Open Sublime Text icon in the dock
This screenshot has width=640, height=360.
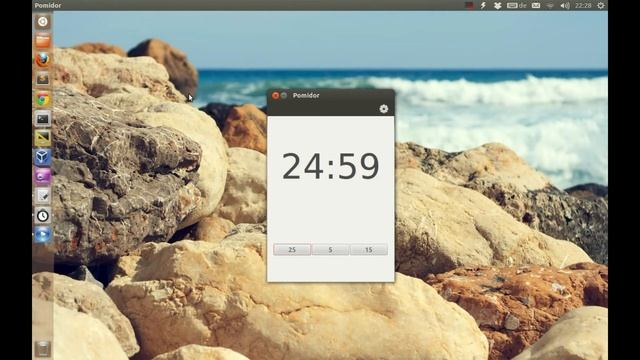pos(42,79)
